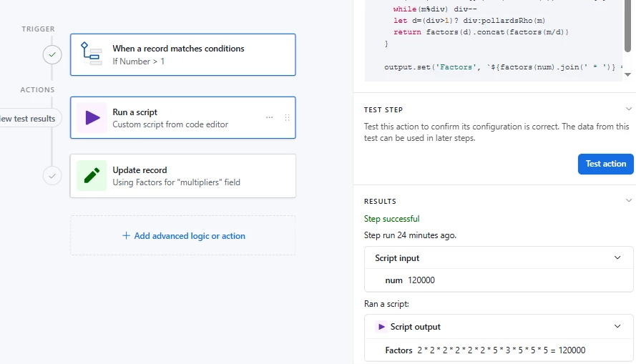Click the small purple Script output icon

point(381,327)
